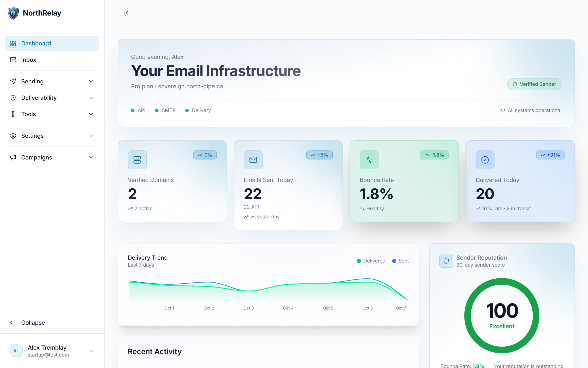Viewport: 588px width, 368px height.
Task: Toggle the Delivered series legend
Action: point(371,261)
